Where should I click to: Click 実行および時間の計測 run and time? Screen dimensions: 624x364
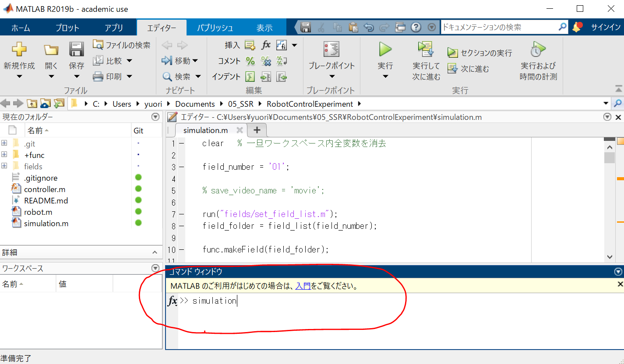tap(538, 60)
